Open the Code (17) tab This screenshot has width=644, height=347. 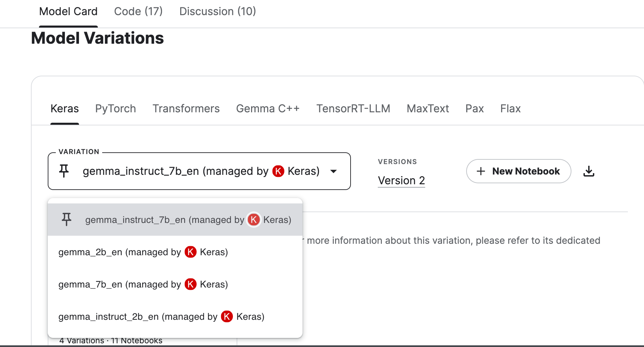pos(138,11)
